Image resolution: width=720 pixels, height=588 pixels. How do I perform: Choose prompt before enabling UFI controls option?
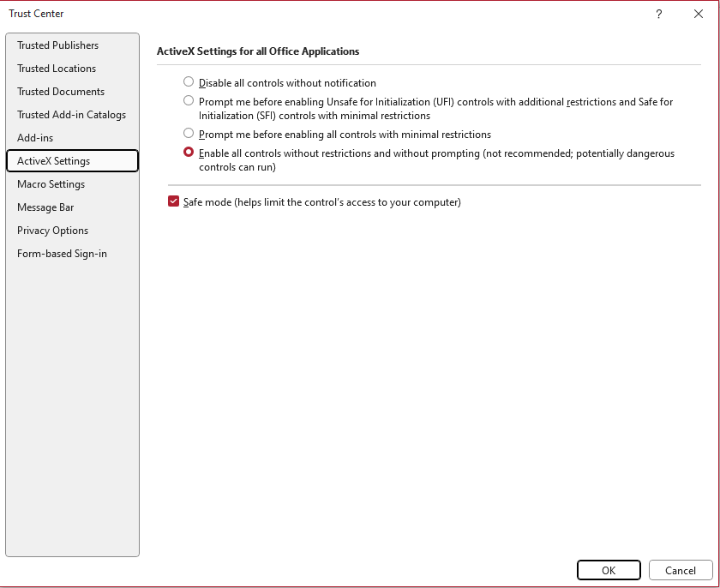[x=189, y=101]
